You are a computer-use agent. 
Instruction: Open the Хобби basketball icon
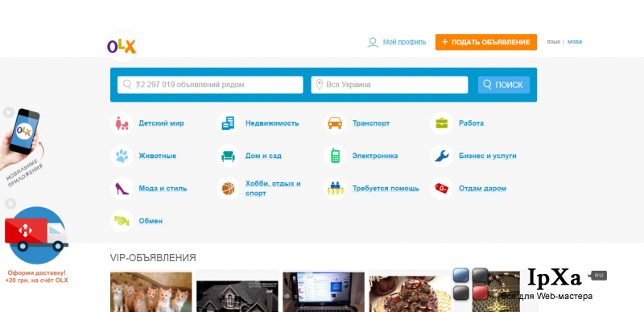pyautogui.click(x=228, y=189)
